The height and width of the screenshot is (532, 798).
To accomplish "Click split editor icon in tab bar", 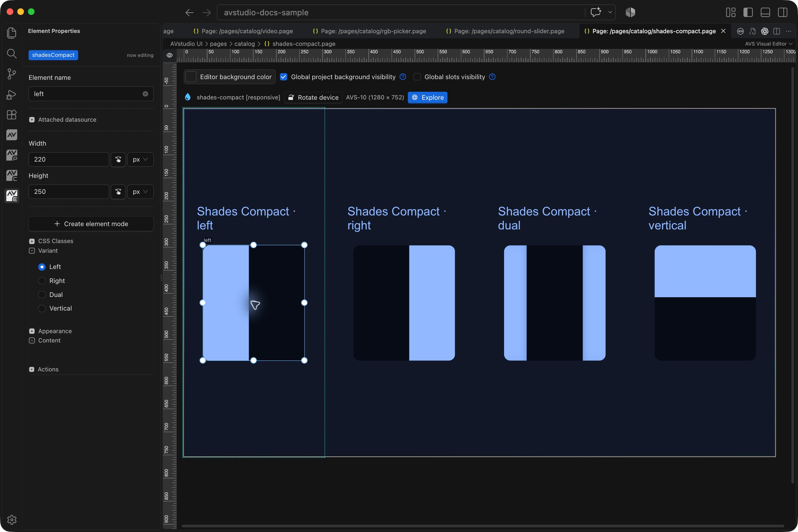I will point(776,31).
